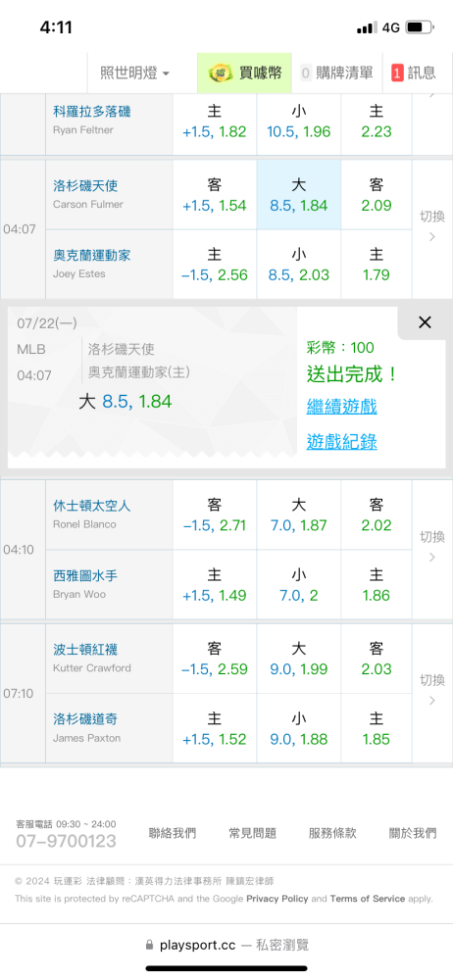Pick 小 7.0, 2 Mariners under
This screenshot has width=453, height=980.
coord(299,585)
